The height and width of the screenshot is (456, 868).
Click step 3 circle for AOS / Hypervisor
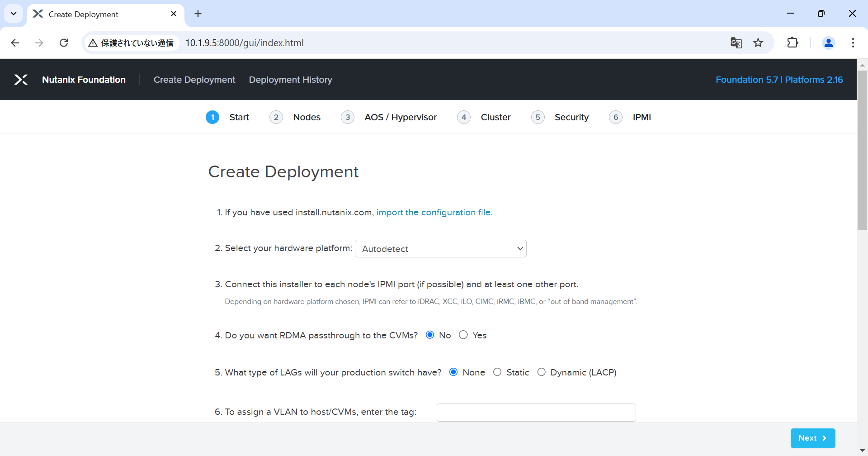coord(348,117)
